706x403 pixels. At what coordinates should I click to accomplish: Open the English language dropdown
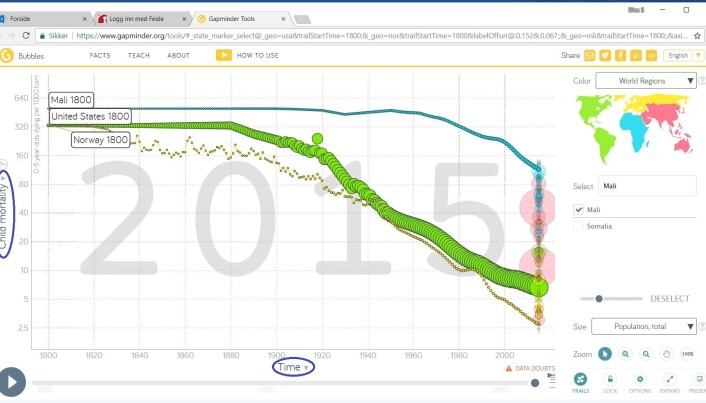[x=683, y=55]
